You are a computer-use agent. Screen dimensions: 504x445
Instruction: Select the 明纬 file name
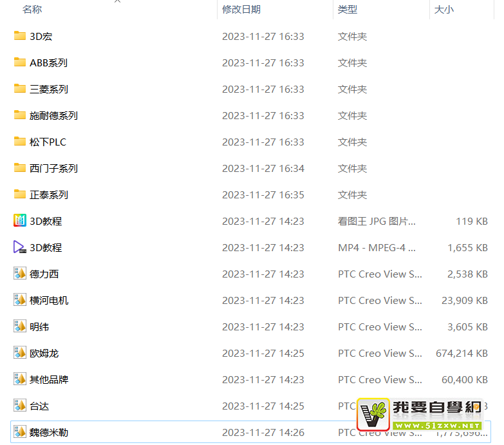pos(39,327)
